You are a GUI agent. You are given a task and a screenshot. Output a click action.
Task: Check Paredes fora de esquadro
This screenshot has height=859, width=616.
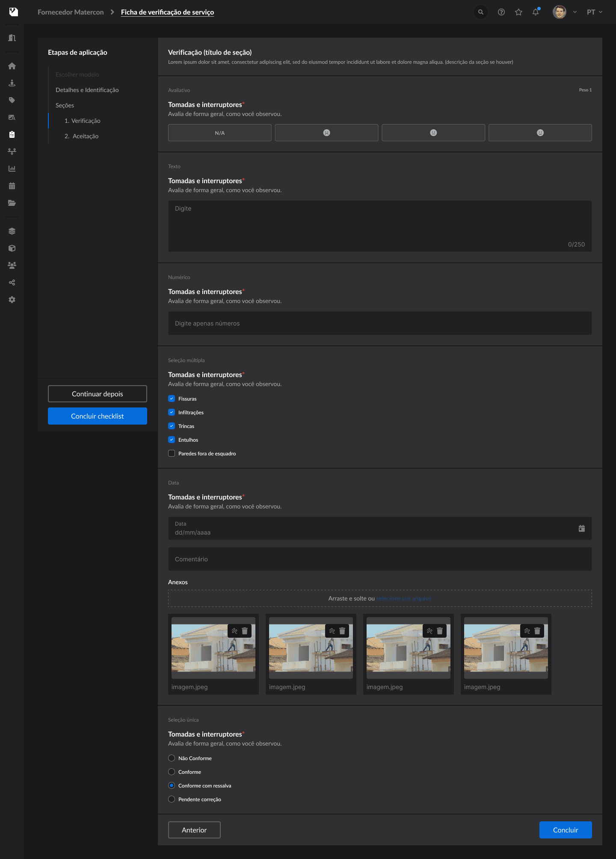[x=172, y=453]
